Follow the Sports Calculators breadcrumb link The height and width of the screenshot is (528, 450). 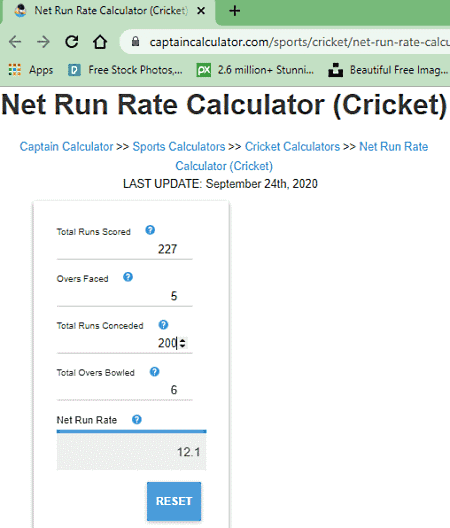(x=179, y=147)
